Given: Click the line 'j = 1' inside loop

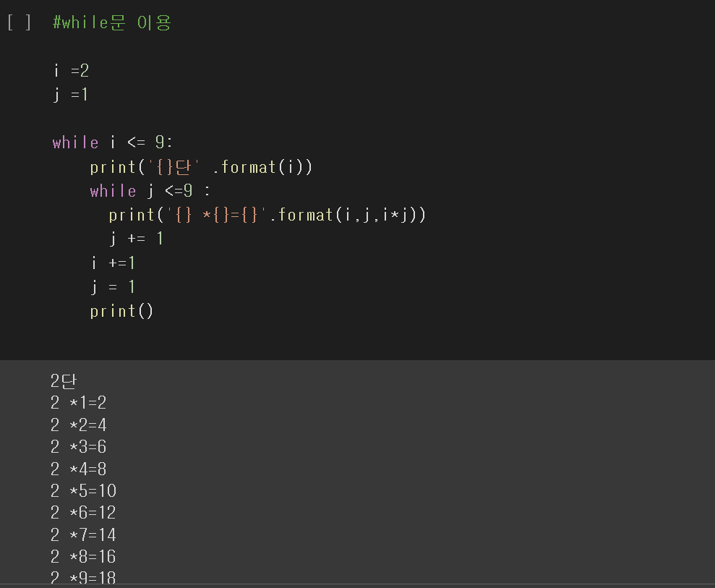Looking at the screenshot, I should pyautogui.click(x=113, y=287).
